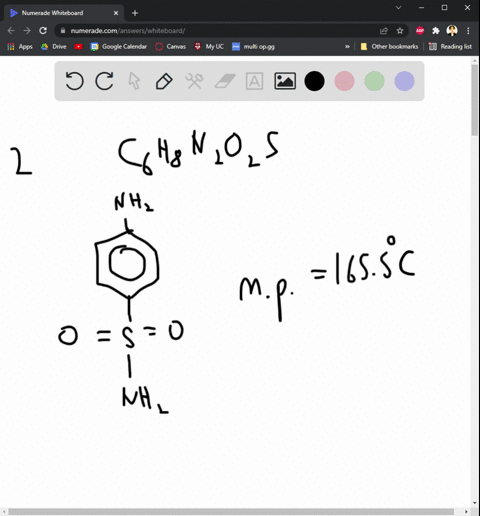Viewport: 480px width, 516px height.
Task: Select the eraser tool
Action: point(225,81)
